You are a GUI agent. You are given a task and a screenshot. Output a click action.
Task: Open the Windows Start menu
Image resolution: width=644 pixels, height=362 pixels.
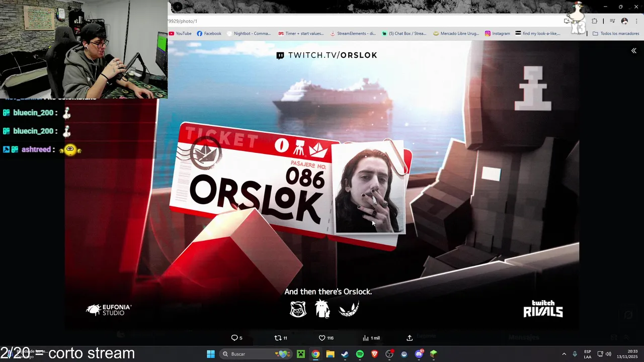click(211, 354)
